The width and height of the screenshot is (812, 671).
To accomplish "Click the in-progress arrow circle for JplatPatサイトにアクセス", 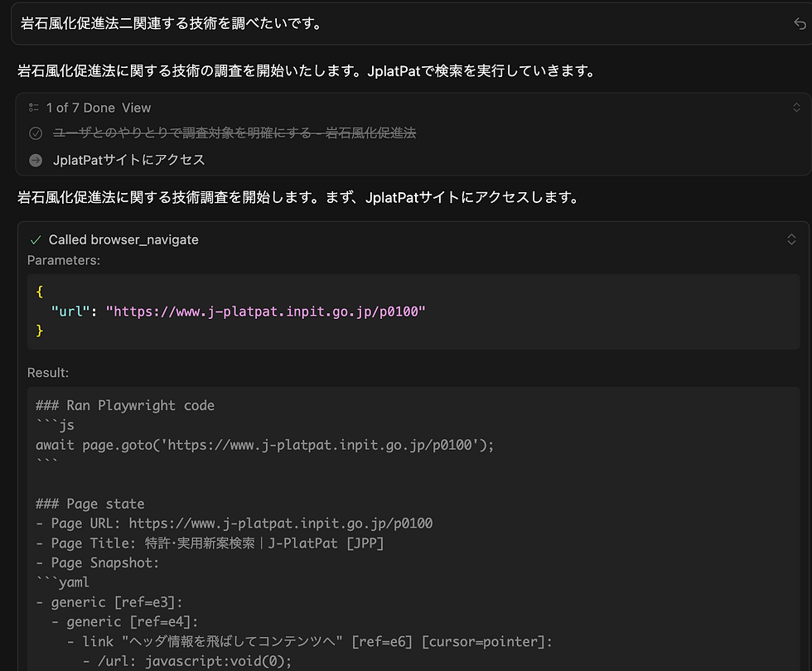I will [x=35, y=160].
